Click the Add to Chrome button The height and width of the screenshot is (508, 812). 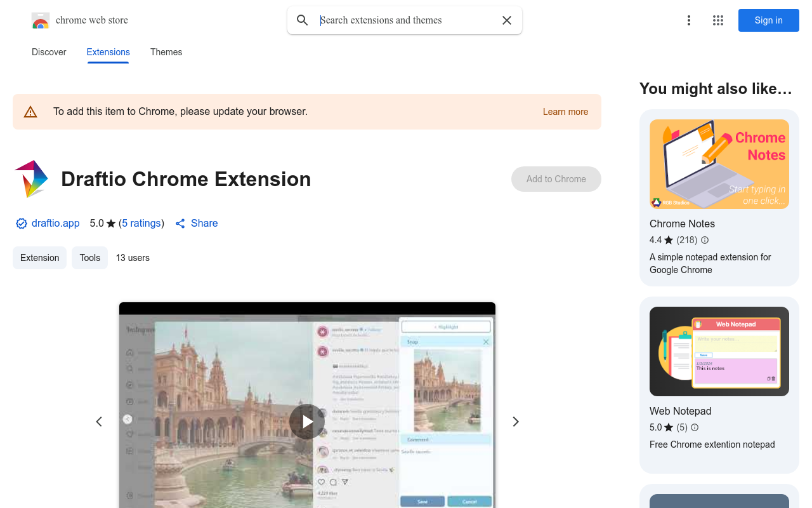(556, 179)
